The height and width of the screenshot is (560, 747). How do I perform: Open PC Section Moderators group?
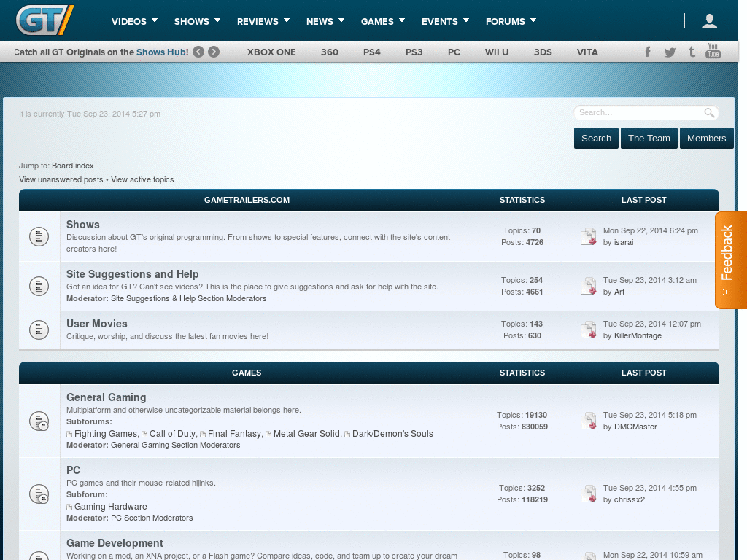152,518
